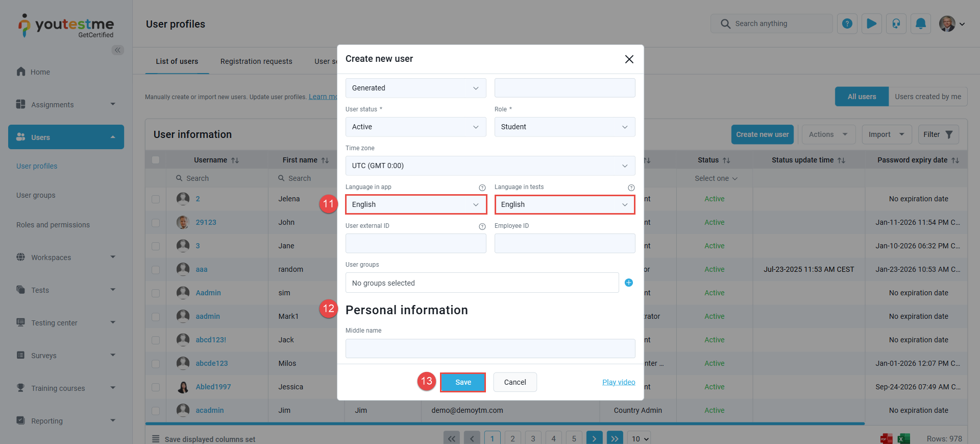Open the User status dropdown
The image size is (980, 444).
pyautogui.click(x=416, y=127)
